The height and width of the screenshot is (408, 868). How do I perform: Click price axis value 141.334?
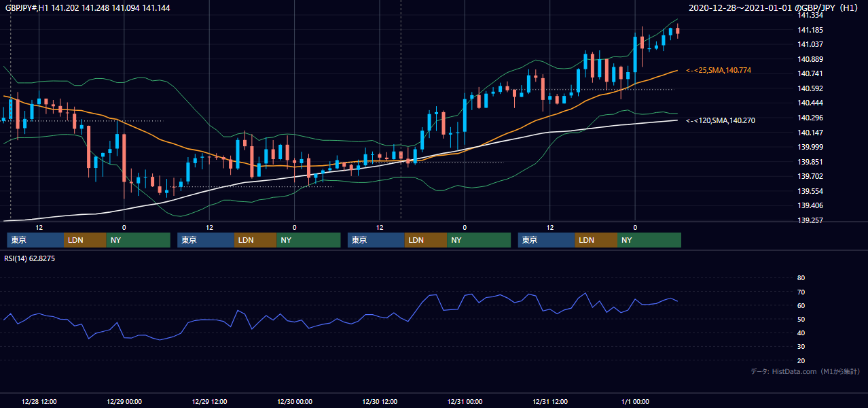811,15
